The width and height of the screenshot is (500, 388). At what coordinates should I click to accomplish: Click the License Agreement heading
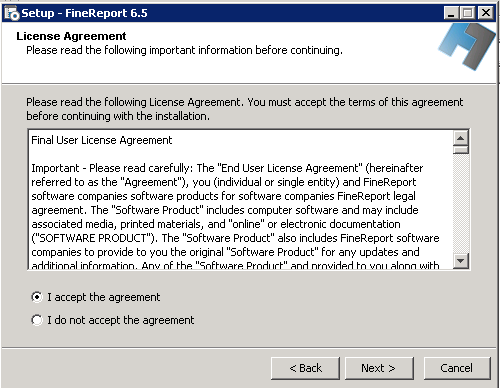(x=71, y=36)
